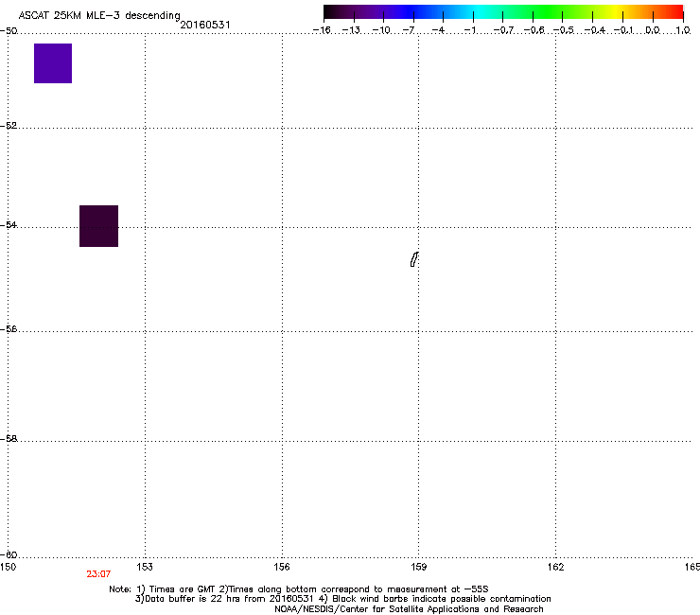Click the red 23:07 time label
The width and height of the screenshot is (700, 615).
[x=98, y=574]
